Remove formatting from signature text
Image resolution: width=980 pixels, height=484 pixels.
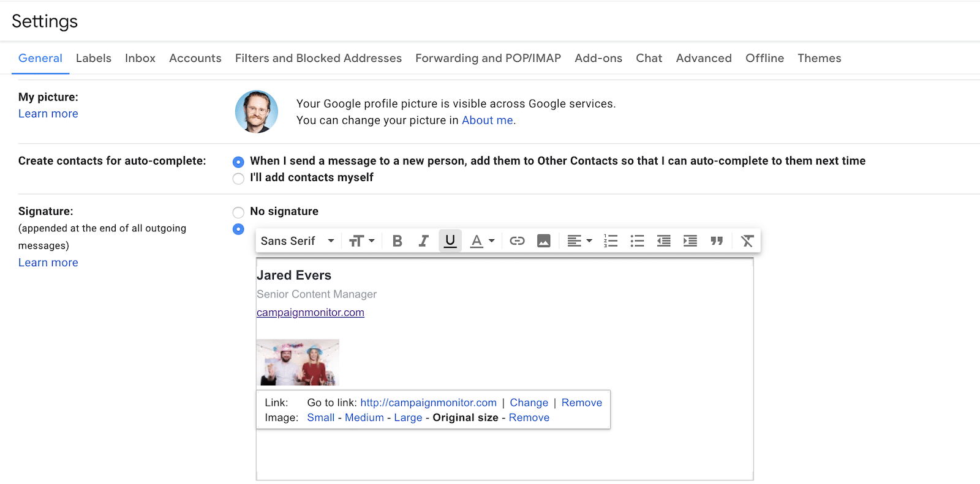[747, 241]
